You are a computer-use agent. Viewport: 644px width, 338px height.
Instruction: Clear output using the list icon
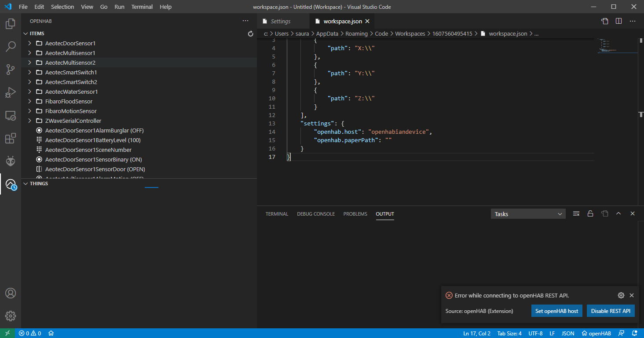(x=576, y=214)
